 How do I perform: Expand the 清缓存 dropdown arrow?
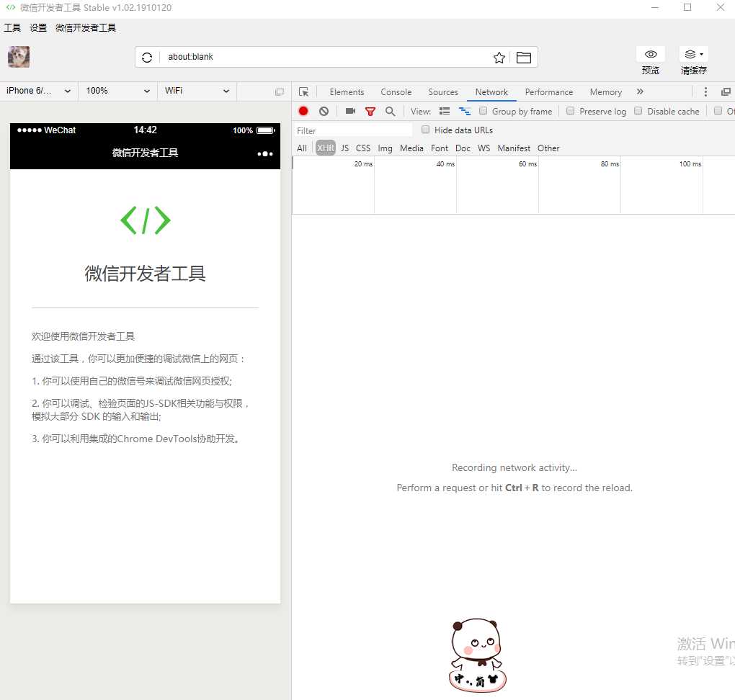(x=701, y=54)
